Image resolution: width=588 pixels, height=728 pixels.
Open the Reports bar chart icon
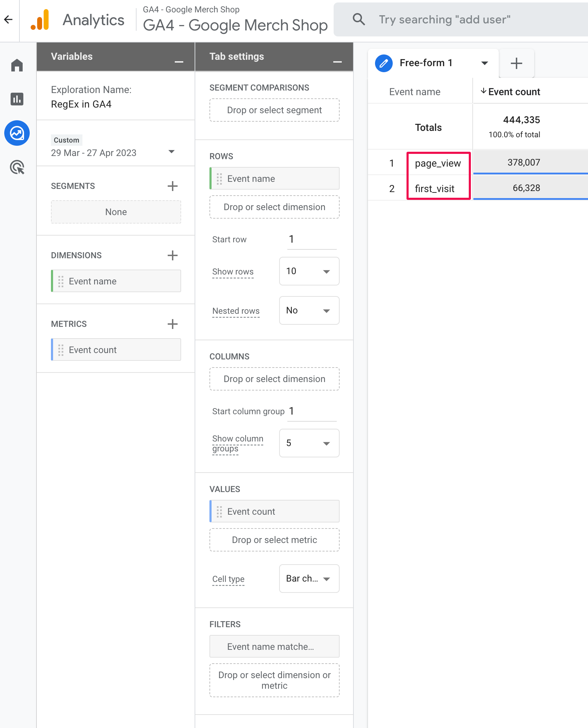pyautogui.click(x=17, y=99)
